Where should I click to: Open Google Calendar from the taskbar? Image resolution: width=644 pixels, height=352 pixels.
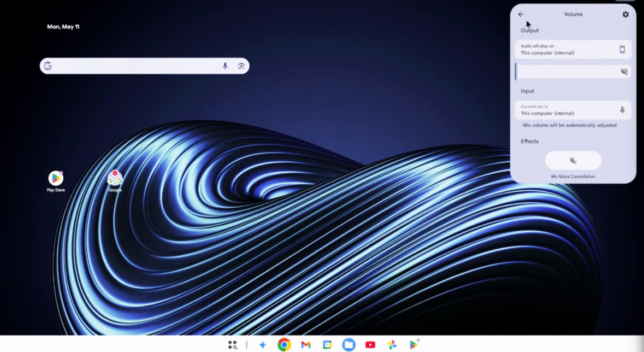[x=327, y=344]
